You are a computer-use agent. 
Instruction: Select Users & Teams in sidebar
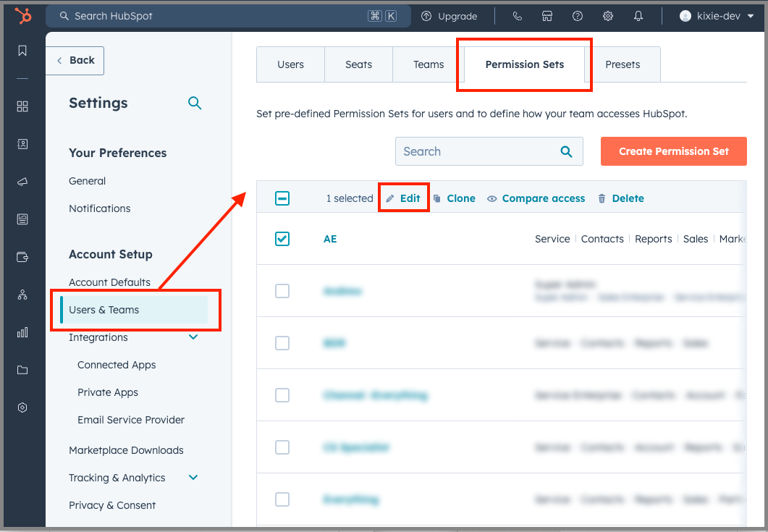134,310
